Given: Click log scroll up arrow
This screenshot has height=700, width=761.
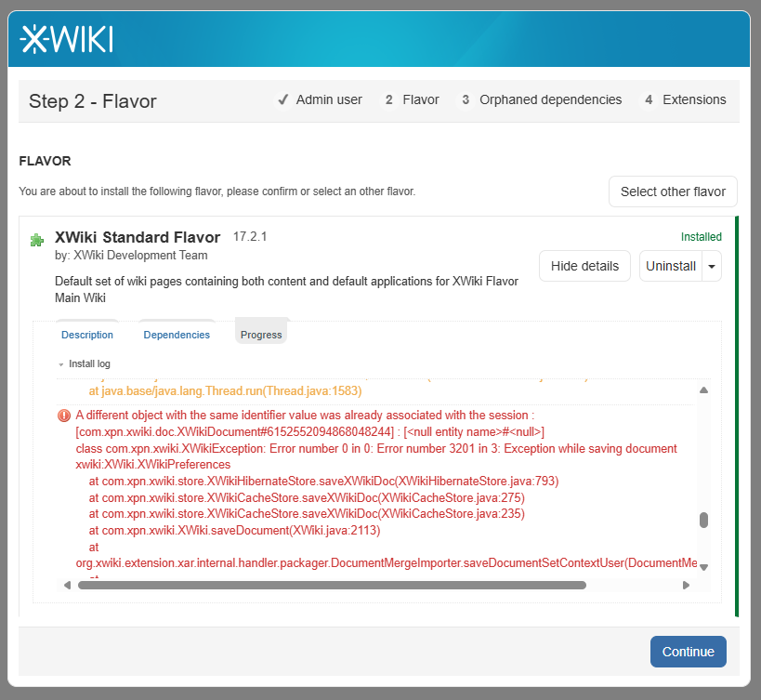Looking at the screenshot, I should click(x=703, y=390).
